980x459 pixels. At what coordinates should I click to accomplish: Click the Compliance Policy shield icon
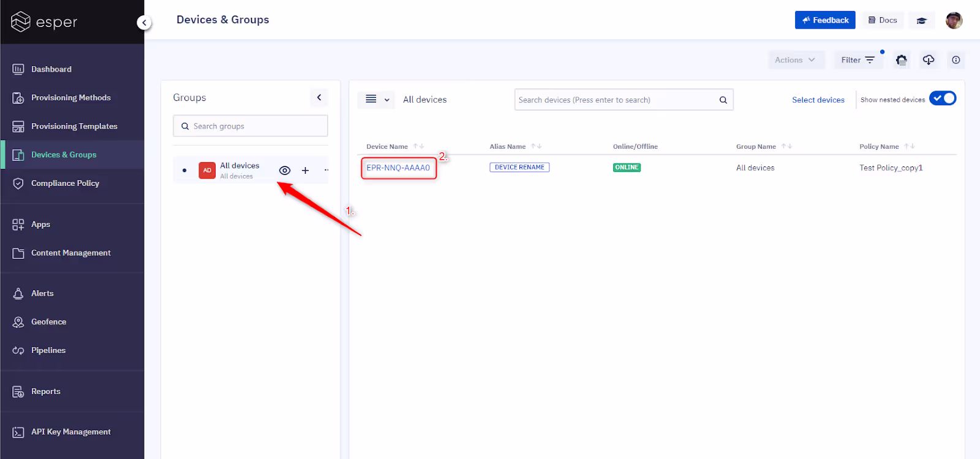coord(18,183)
